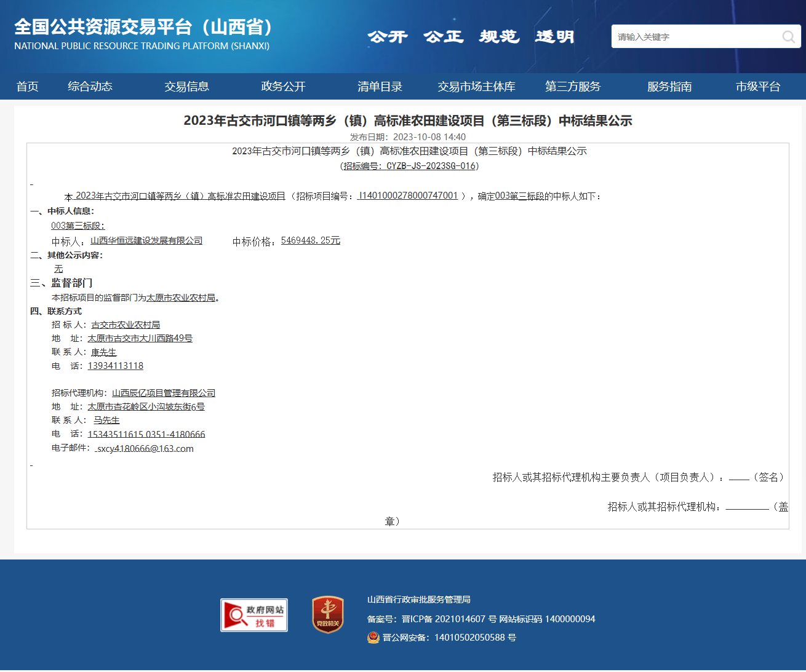Open the 第三方服务 menu
This screenshot has height=672, width=806.
coord(573,87)
